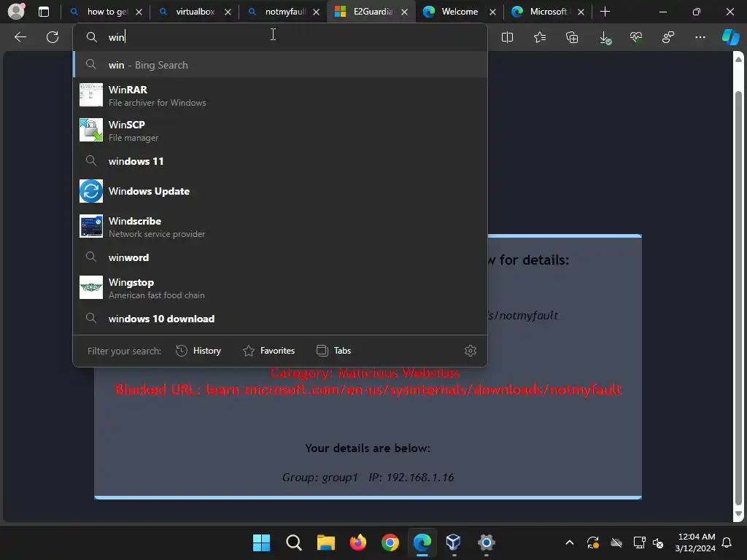Image resolution: width=747 pixels, height=560 pixels.
Task: Close the E2Guardian tab
Action: tap(404, 12)
